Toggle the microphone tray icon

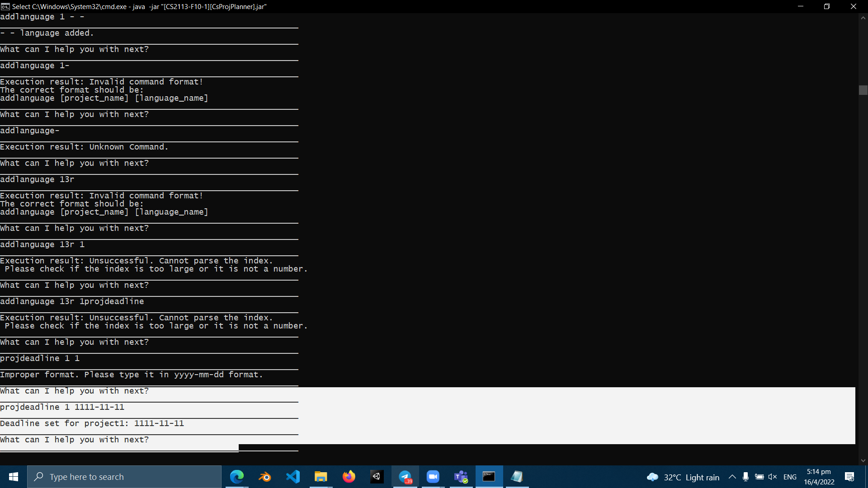[x=745, y=477]
